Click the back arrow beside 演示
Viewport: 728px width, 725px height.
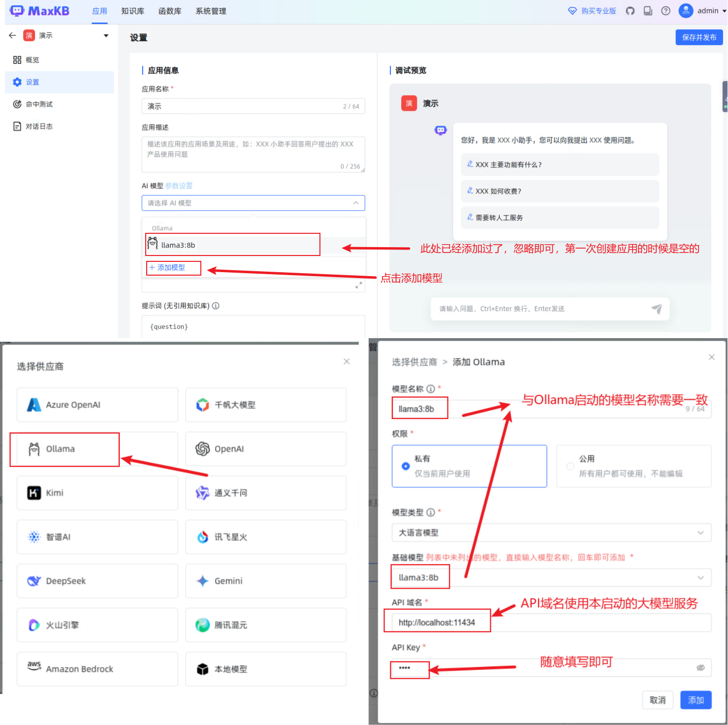13,35
